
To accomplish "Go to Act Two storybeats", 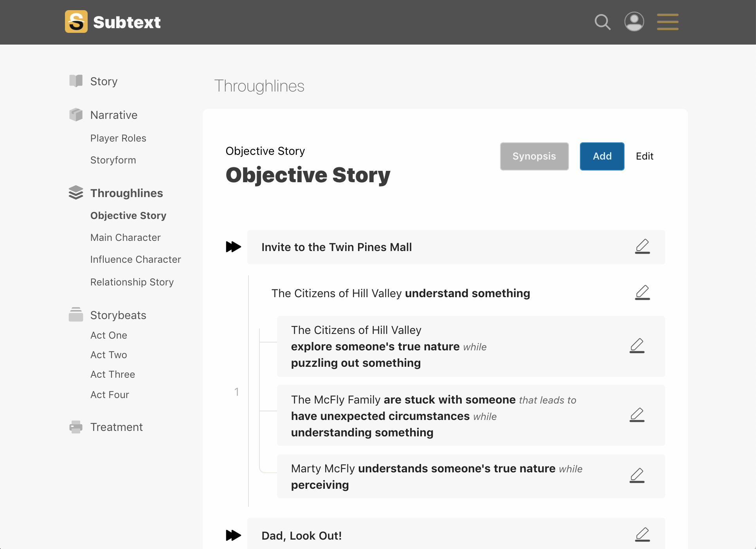I will point(109,355).
